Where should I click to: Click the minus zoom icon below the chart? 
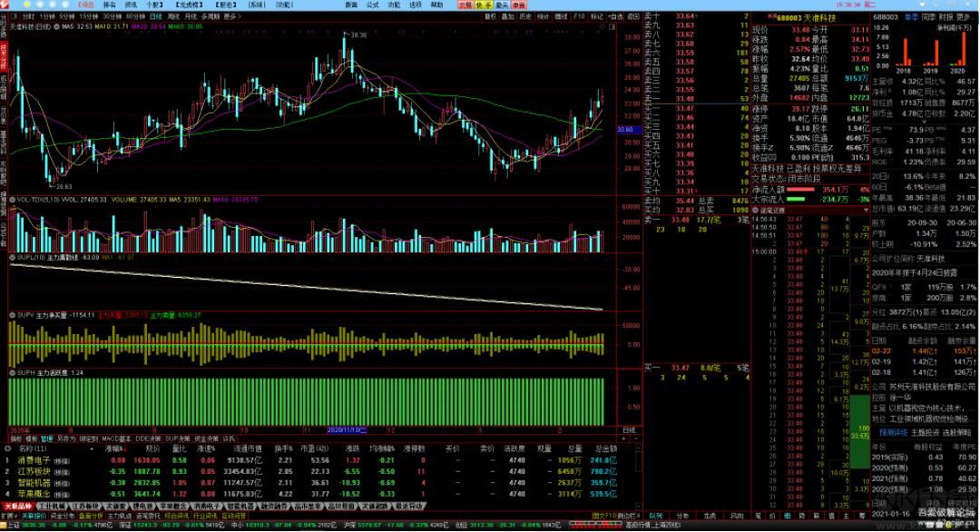pos(636,438)
